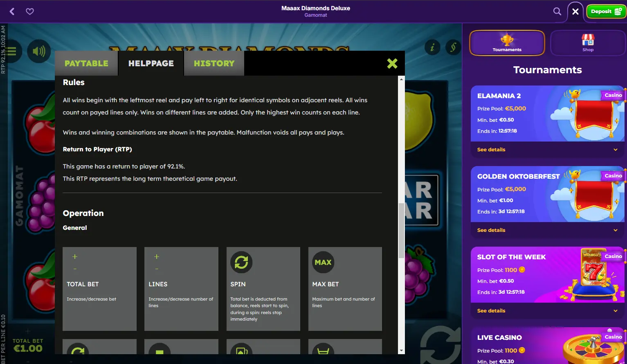627x364 pixels.
Task: Click the large spin button behind dialog
Action: point(441,345)
